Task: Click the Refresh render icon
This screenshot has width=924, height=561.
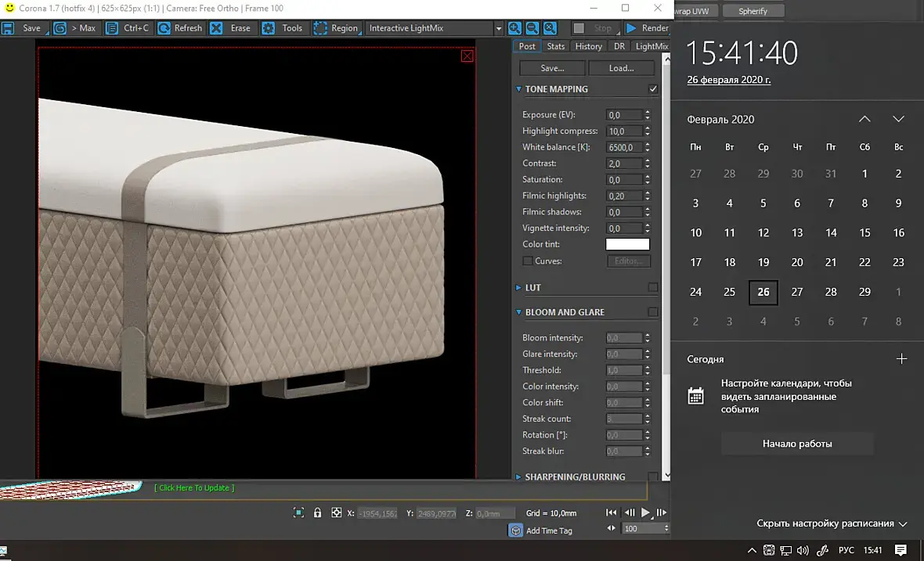Action: click(164, 28)
